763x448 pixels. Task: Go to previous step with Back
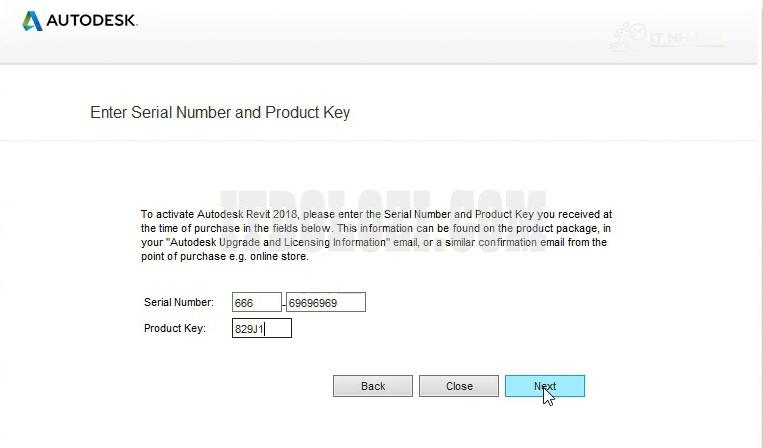tap(373, 386)
